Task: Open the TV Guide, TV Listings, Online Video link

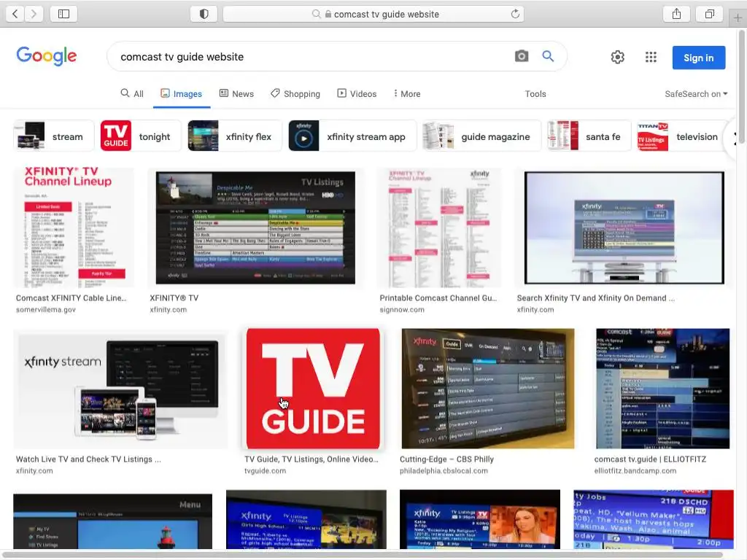Action: coord(311,459)
